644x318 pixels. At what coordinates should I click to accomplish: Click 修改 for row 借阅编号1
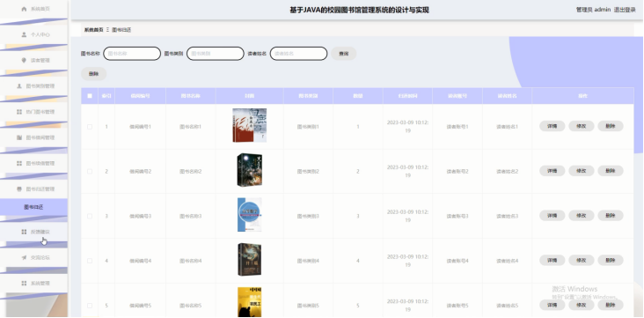pos(582,126)
